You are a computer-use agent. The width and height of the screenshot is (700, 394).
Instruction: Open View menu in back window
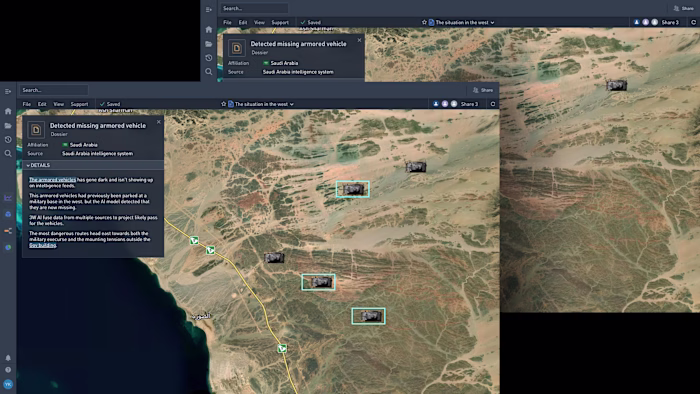(x=259, y=22)
